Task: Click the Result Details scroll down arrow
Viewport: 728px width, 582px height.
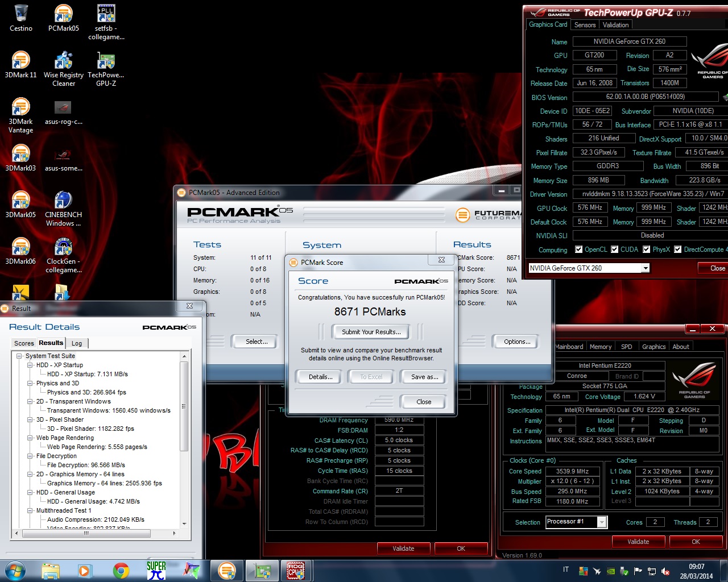Action: tap(184, 524)
